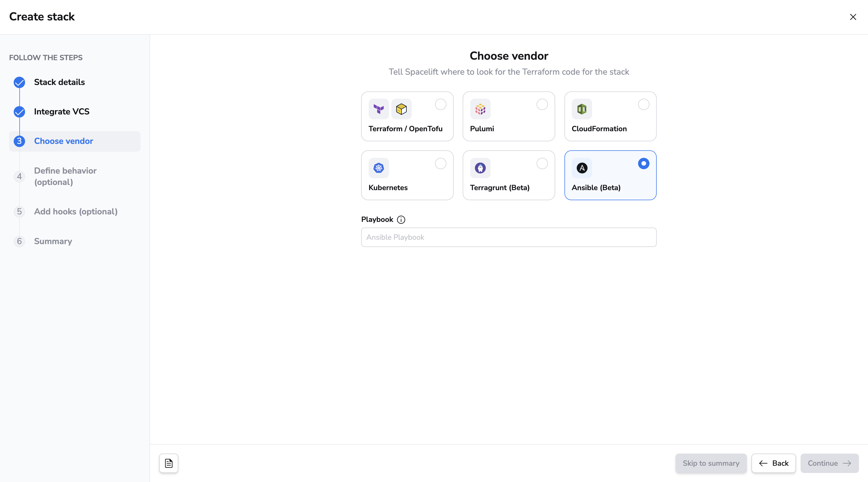Click the Kubernetes wheel icon
The width and height of the screenshot is (868, 482).
point(379,168)
